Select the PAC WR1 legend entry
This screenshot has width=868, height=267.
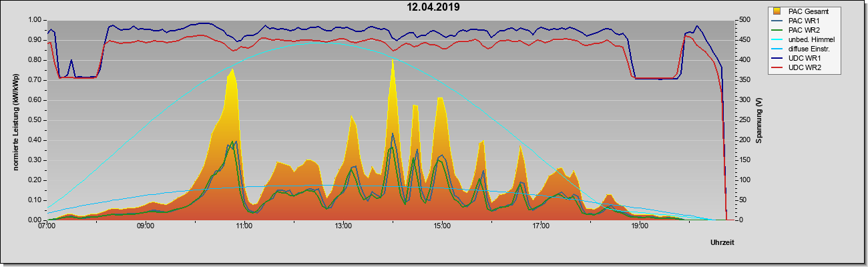click(x=804, y=21)
